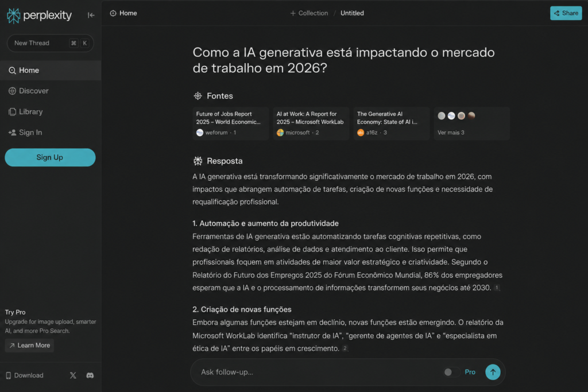588x392 pixels.
Task: Start a New Thread
Action: coord(50,43)
